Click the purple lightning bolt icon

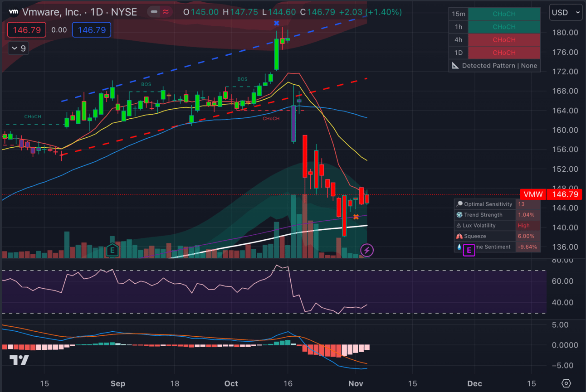click(367, 250)
